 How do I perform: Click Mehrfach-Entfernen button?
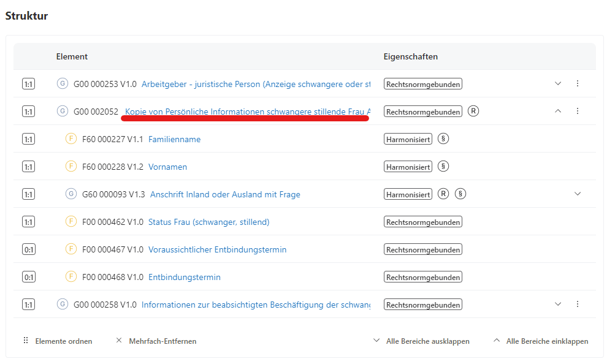tap(156, 341)
